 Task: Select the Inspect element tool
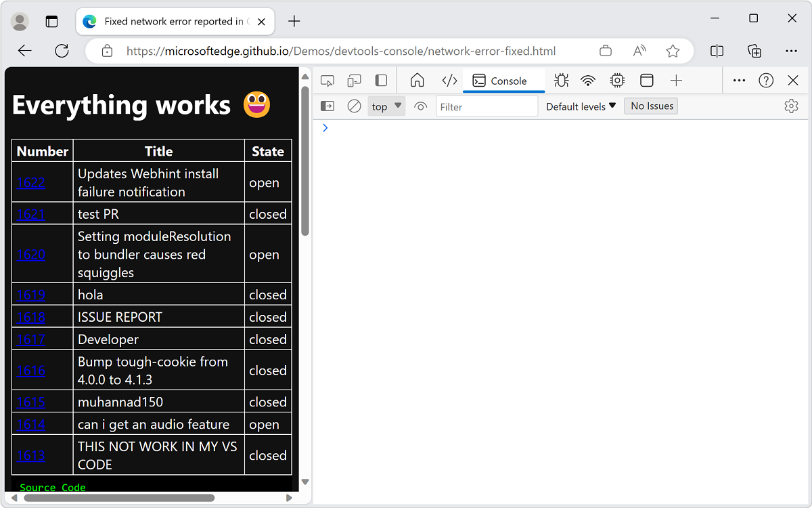[x=328, y=80]
